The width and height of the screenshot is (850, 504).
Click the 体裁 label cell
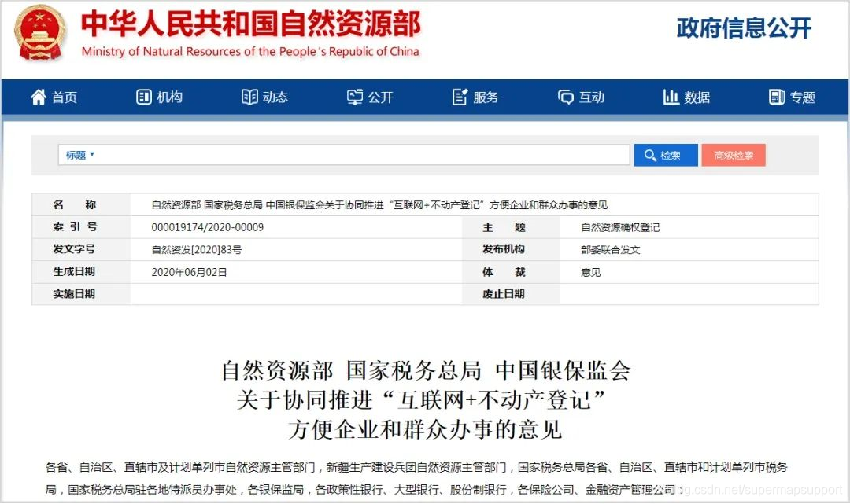511,272
